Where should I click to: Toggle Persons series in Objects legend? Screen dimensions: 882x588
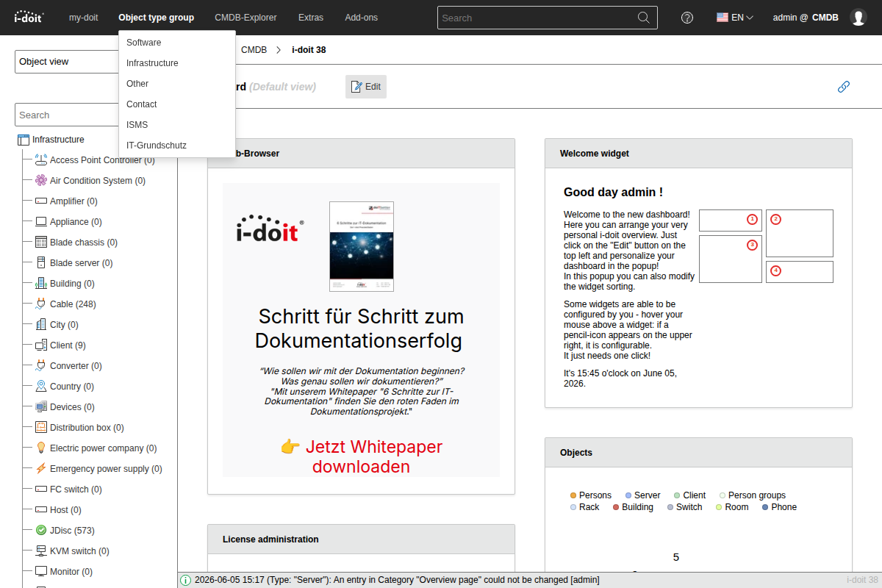[x=590, y=495]
